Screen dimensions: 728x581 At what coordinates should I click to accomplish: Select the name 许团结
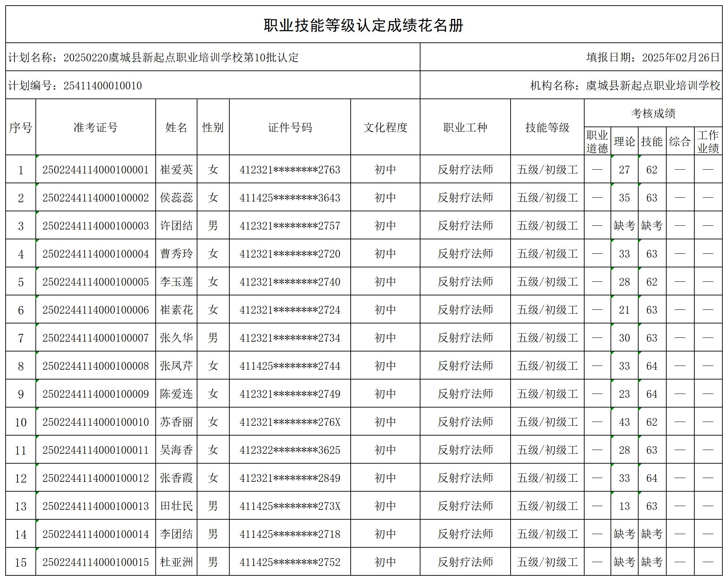tap(176, 226)
